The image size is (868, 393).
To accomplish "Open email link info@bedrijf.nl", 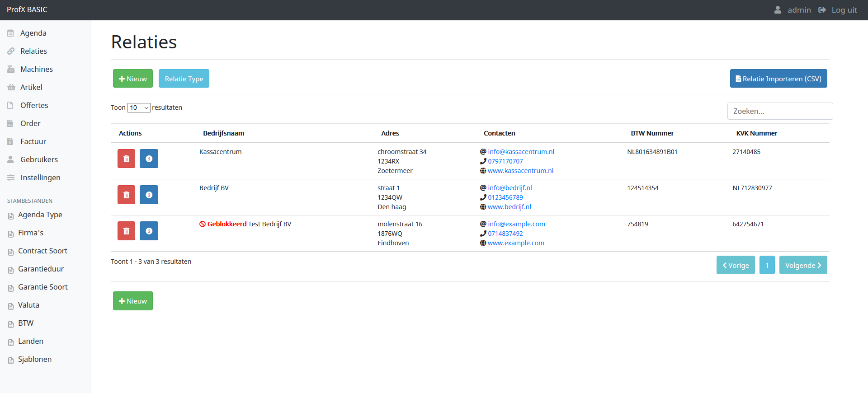I will (510, 188).
